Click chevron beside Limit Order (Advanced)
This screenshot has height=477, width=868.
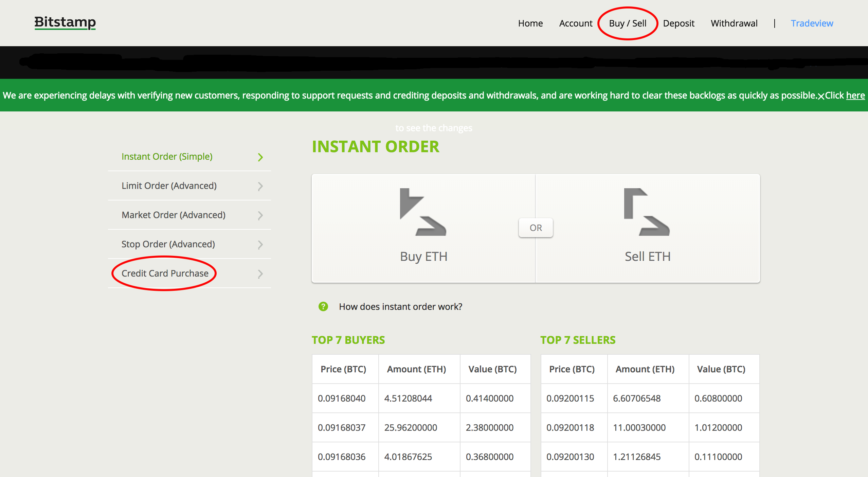(260, 186)
